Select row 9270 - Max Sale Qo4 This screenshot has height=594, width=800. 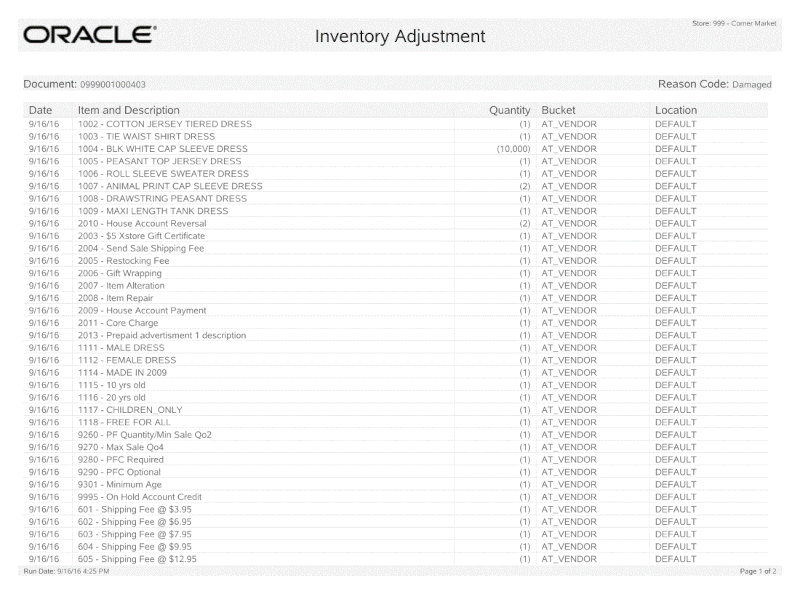tap(395, 447)
